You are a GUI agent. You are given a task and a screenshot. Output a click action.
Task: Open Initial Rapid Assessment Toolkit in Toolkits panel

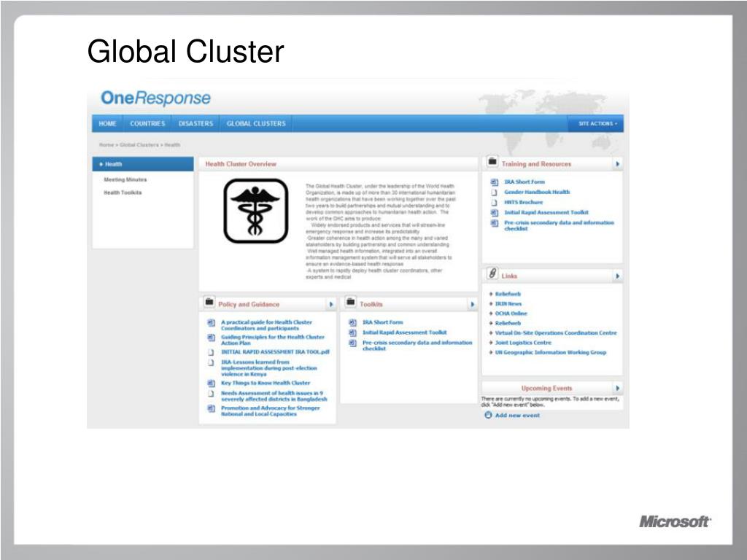404,332
